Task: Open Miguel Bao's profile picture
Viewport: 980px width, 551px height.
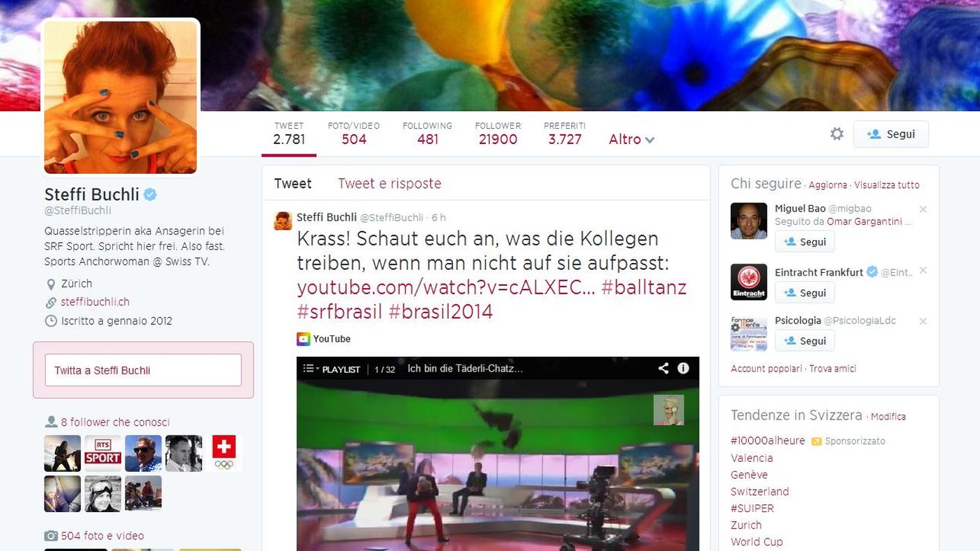Action: (749, 221)
